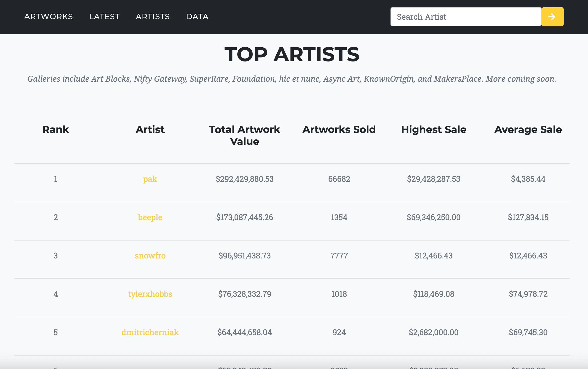Screen dimensions: 588x369
Task: Click rank number 3 in snowfro row
Action: point(56,256)
